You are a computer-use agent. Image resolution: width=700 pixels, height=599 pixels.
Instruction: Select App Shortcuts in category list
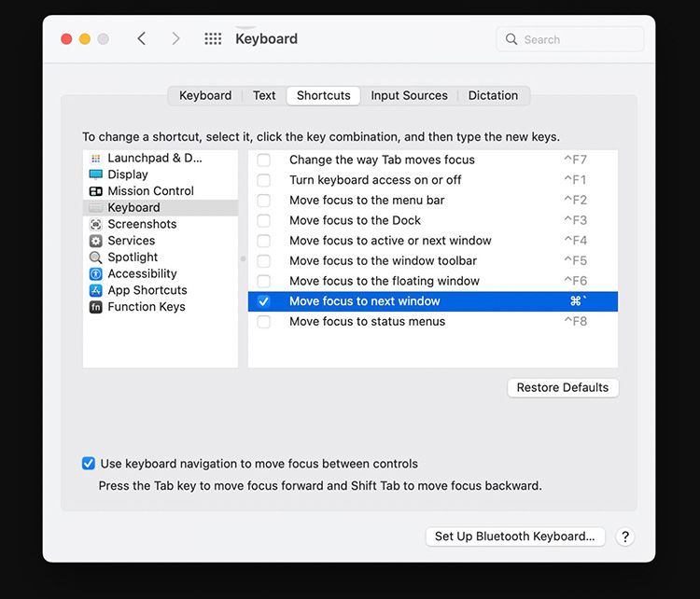pos(161,290)
